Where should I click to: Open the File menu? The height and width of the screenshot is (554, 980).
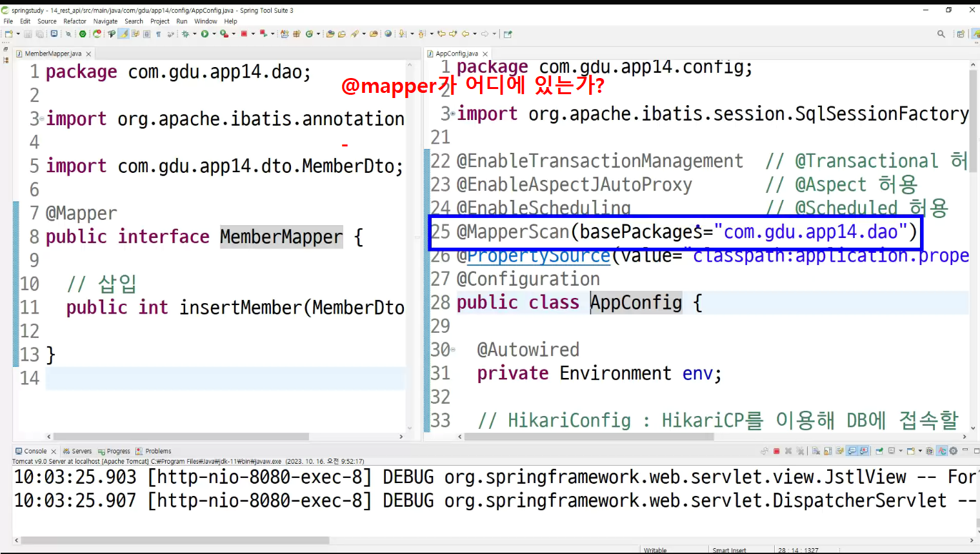pyautogui.click(x=8, y=21)
